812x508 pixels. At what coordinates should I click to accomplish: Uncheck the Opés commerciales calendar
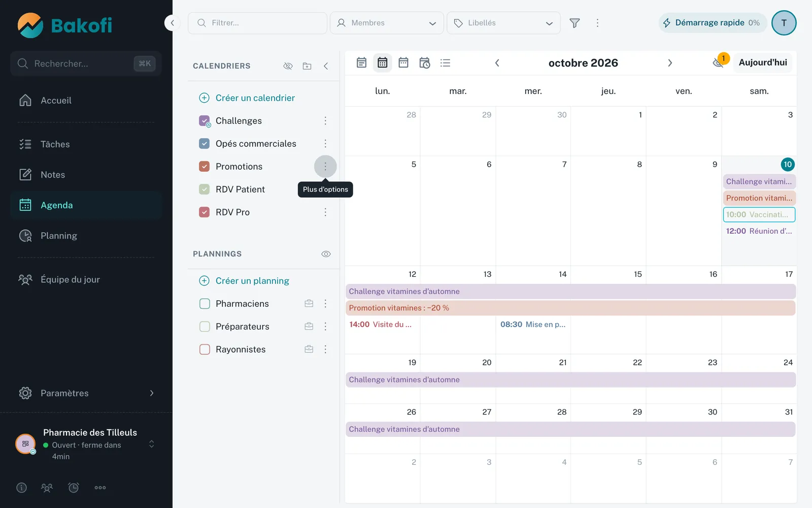coord(205,144)
